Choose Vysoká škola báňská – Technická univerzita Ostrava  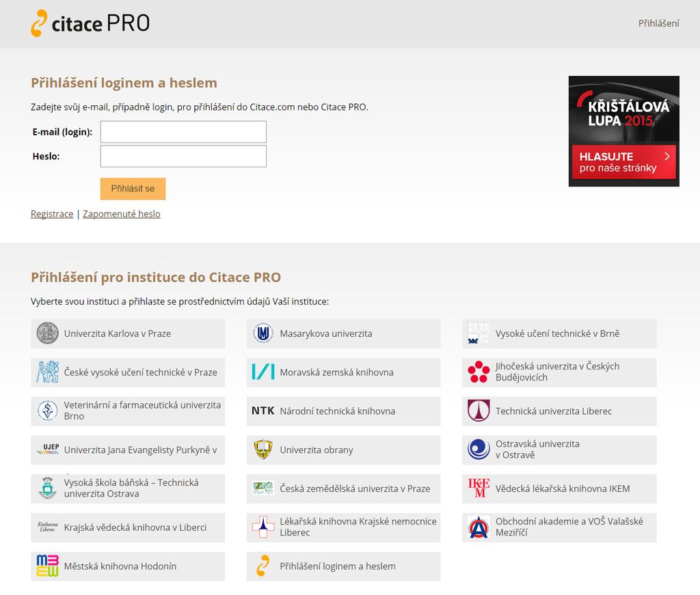tap(128, 489)
